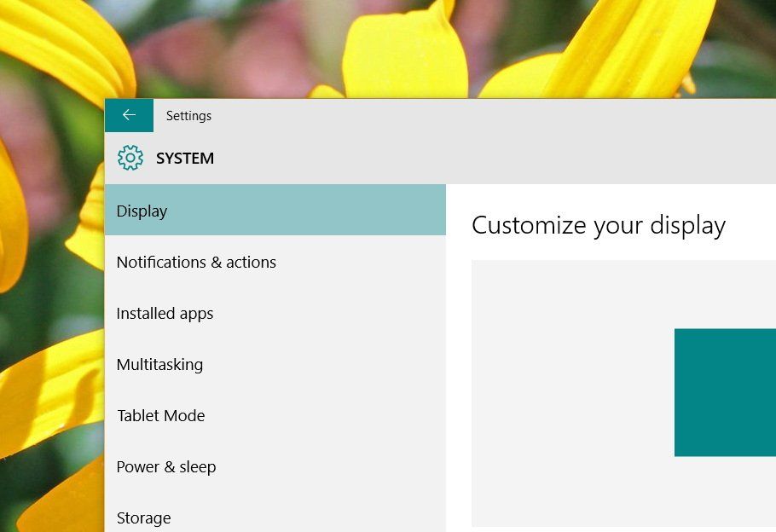Click the System gear icon
The height and width of the screenshot is (532, 776).
(130, 158)
